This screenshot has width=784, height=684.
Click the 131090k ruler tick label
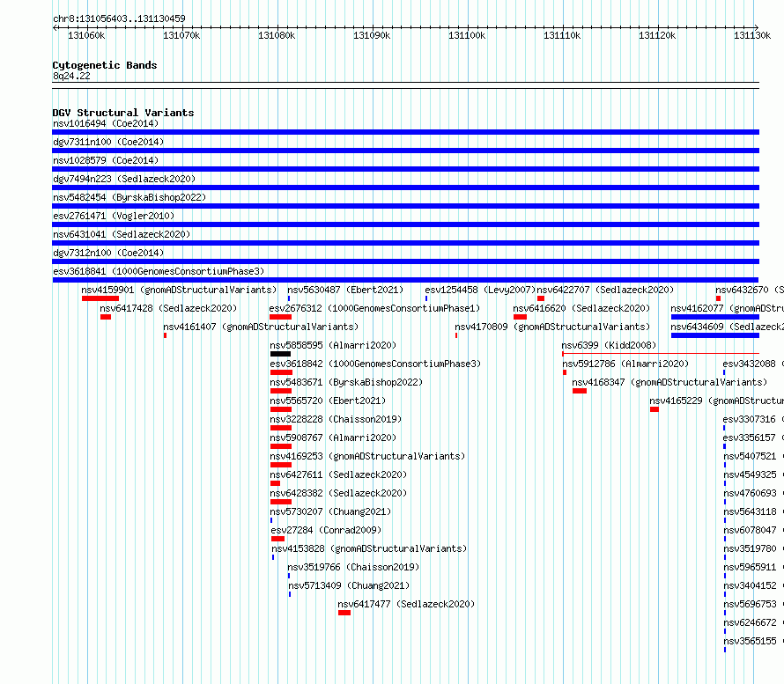point(372,35)
